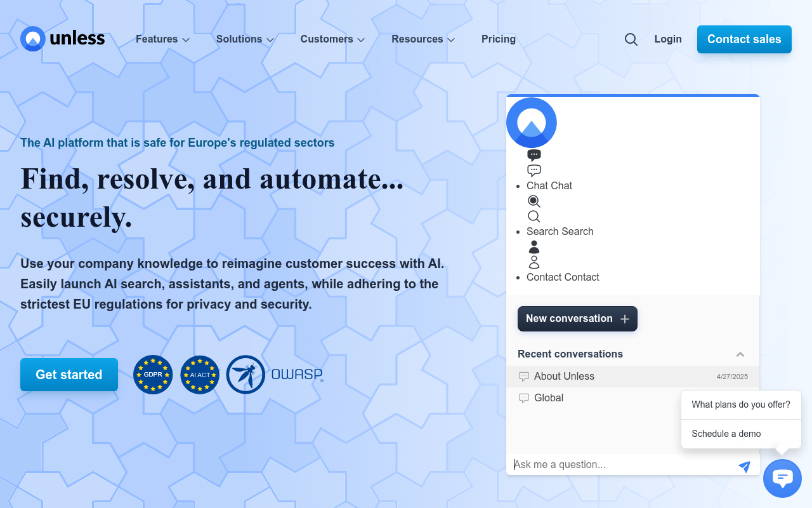Switch to the Contact tab in widget
Screen dimensions: 812x508
tap(563, 277)
